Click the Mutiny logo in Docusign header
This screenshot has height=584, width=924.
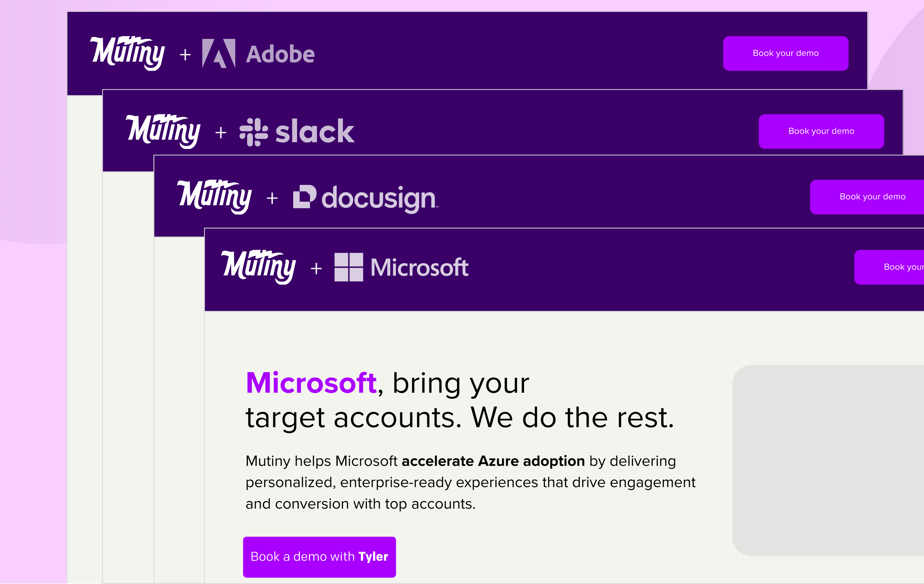[x=215, y=197]
